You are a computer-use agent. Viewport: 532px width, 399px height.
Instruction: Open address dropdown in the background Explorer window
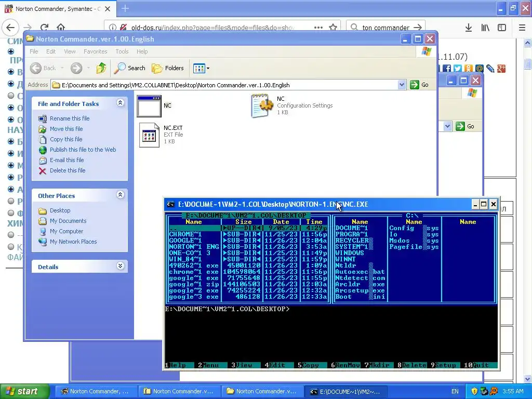coord(447,127)
